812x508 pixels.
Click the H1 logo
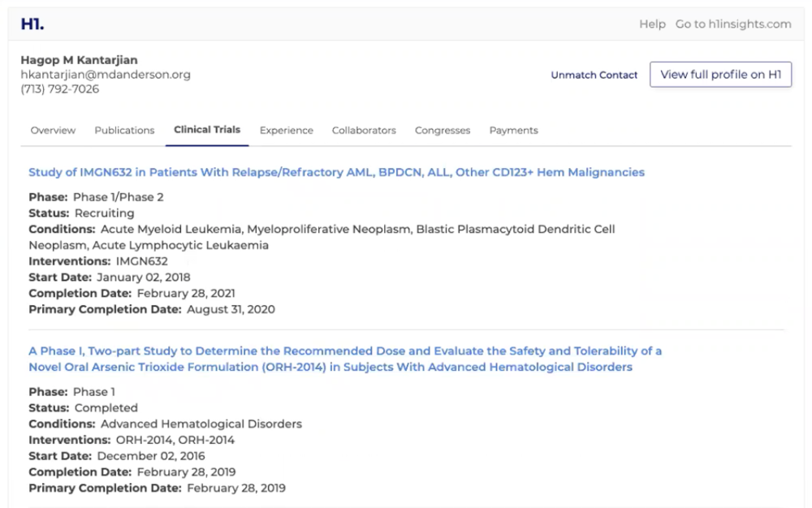point(32,24)
